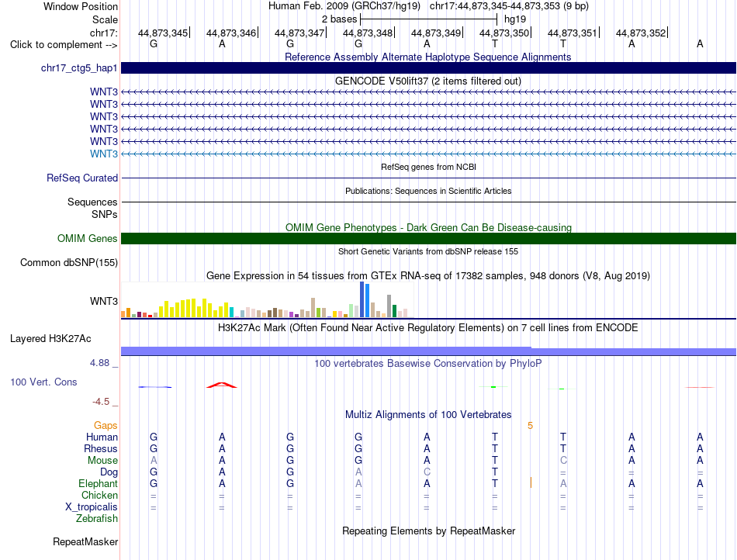737x560 pixels.
Task: Click the orange gap count 5
Action: (x=530, y=426)
